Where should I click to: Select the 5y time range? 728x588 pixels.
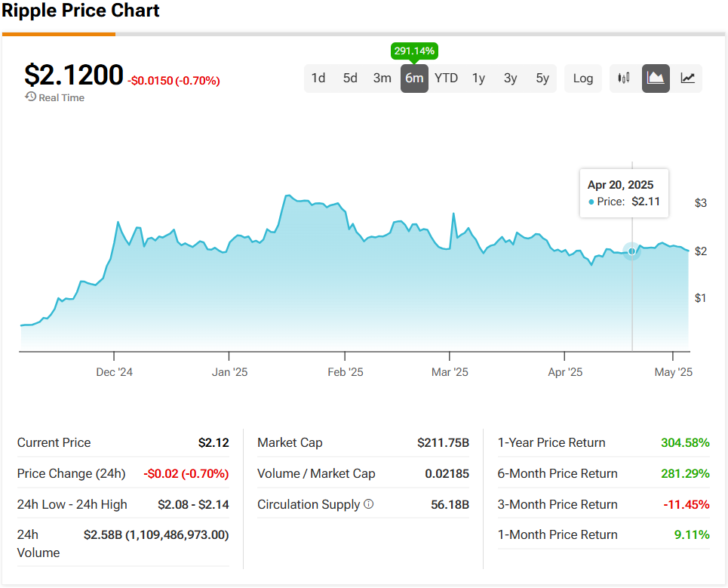[x=542, y=78]
